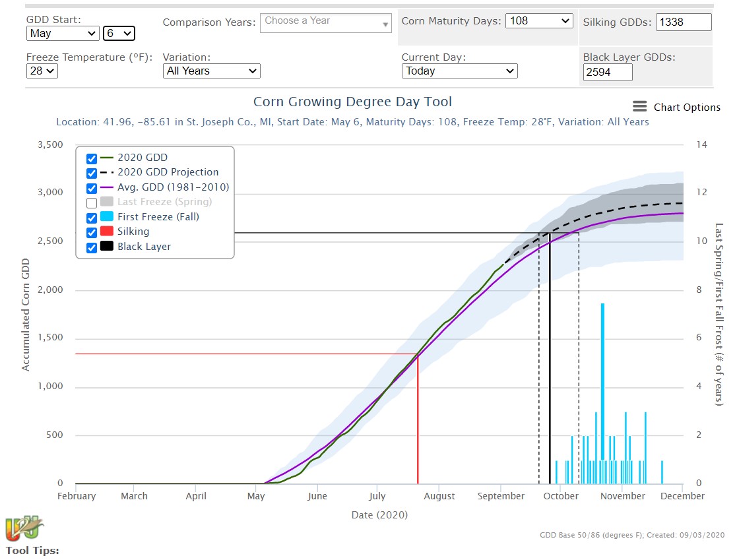737x560 pixels.
Task: Open the Comparison Years selector
Action: pos(325,22)
